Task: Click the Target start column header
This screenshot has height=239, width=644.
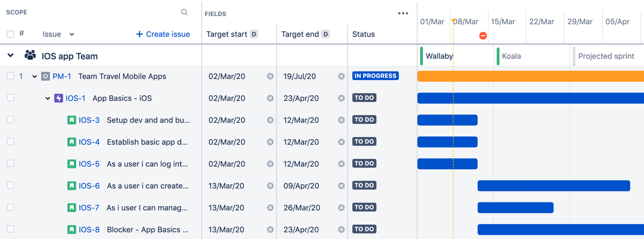Action: pos(227,34)
